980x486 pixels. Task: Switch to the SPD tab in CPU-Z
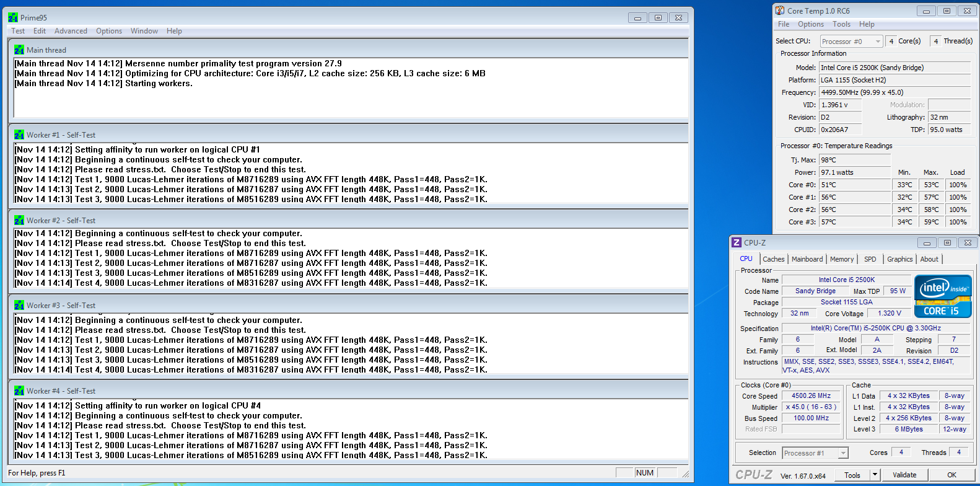click(870, 259)
